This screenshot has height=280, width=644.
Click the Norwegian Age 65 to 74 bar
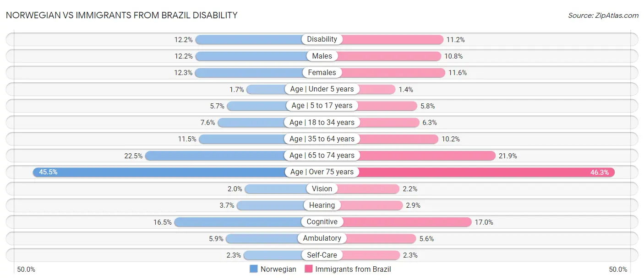pos(215,156)
